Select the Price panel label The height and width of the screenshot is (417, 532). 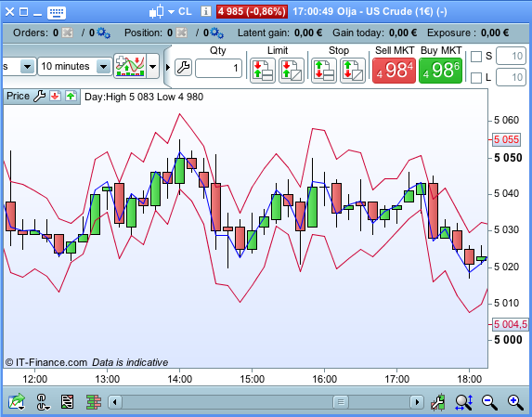coord(18,96)
